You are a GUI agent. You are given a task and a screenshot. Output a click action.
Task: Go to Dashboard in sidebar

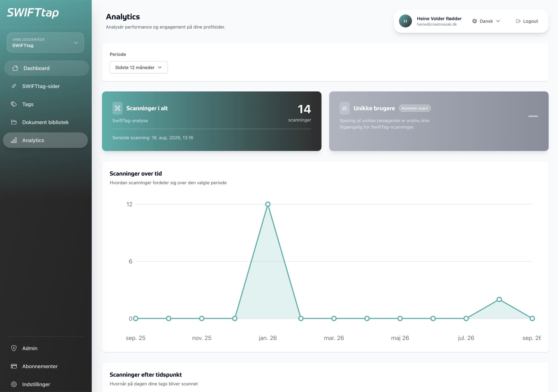pyautogui.click(x=47, y=68)
